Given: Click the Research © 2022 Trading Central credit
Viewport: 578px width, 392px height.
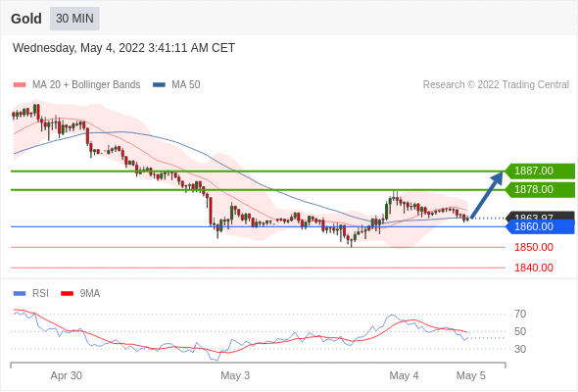Looking at the screenshot, I should (x=496, y=85).
